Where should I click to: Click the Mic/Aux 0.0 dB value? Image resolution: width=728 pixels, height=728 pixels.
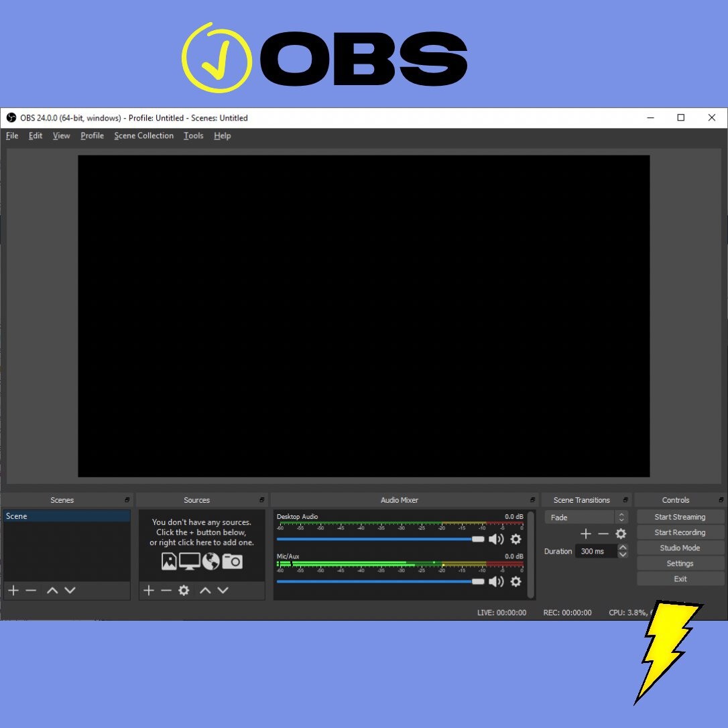coord(514,556)
